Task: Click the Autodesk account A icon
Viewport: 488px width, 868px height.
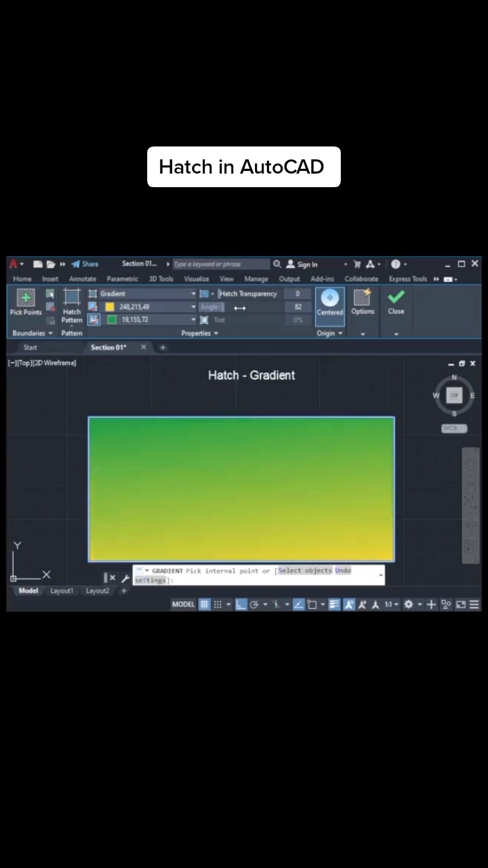Action: pos(371,264)
